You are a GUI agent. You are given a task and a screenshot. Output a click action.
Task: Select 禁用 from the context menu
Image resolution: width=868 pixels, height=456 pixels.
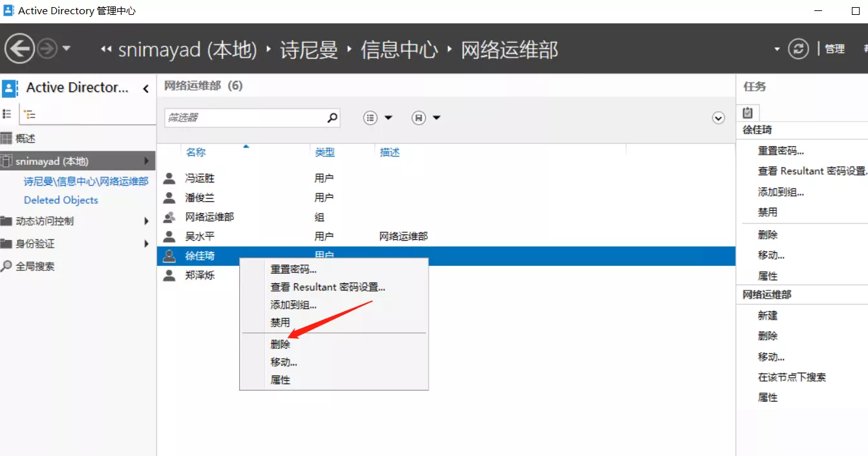281,322
